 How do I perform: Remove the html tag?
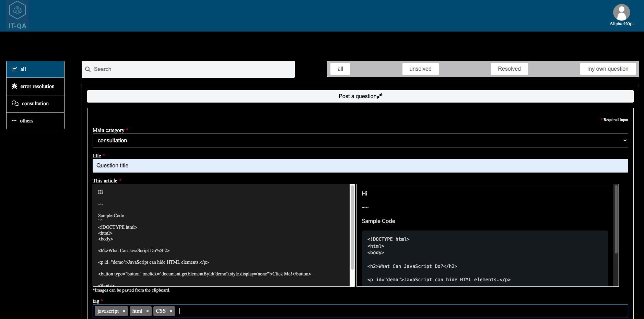pos(148,311)
